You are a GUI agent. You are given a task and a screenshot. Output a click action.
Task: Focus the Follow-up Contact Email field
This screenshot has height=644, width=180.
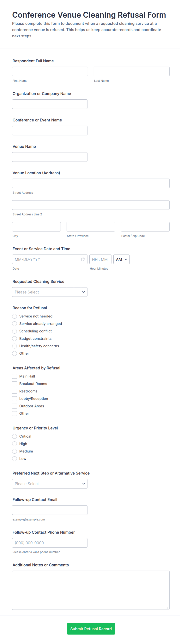pyautogui.click(x=50, y=510)
